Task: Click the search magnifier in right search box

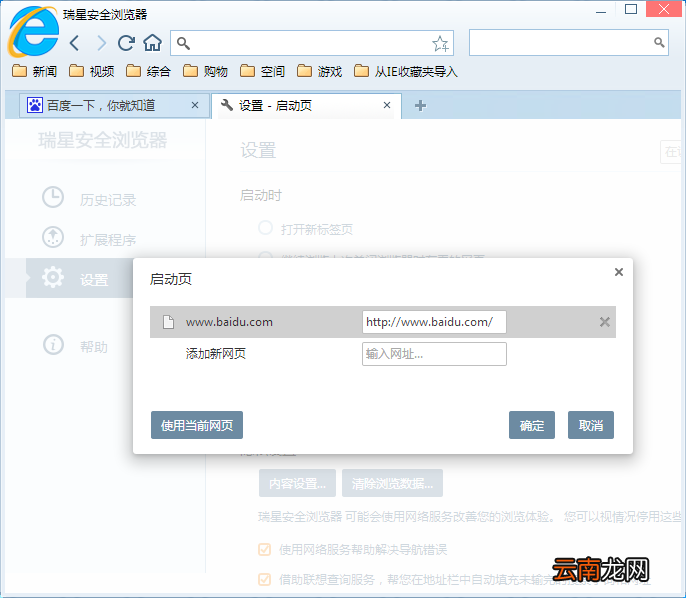Action: pyautogui.click(x=659, y=42)
